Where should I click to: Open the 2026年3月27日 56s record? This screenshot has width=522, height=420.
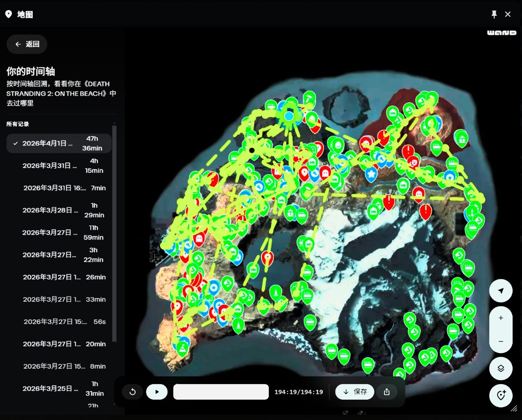click(x=59, y=322)
